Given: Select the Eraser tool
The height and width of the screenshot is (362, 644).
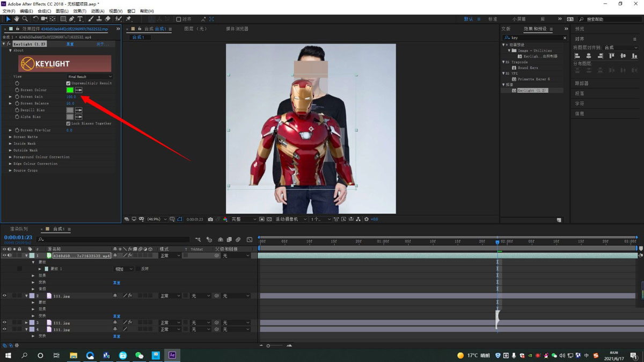Looking at the screenshot, I should coord(108,19).
